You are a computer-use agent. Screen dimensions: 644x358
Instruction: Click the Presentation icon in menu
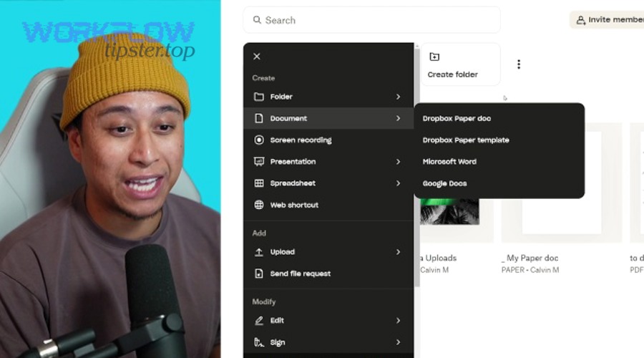point(259,162)
